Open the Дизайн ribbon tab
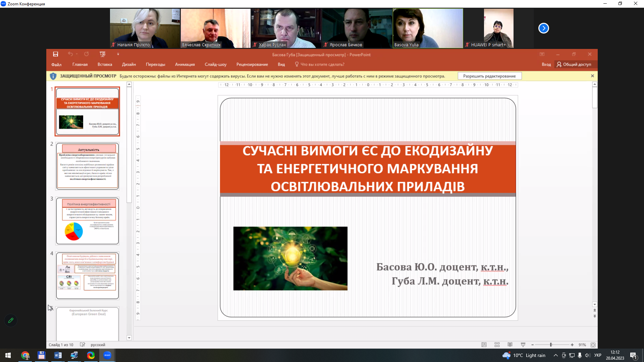 pos(129,64)
